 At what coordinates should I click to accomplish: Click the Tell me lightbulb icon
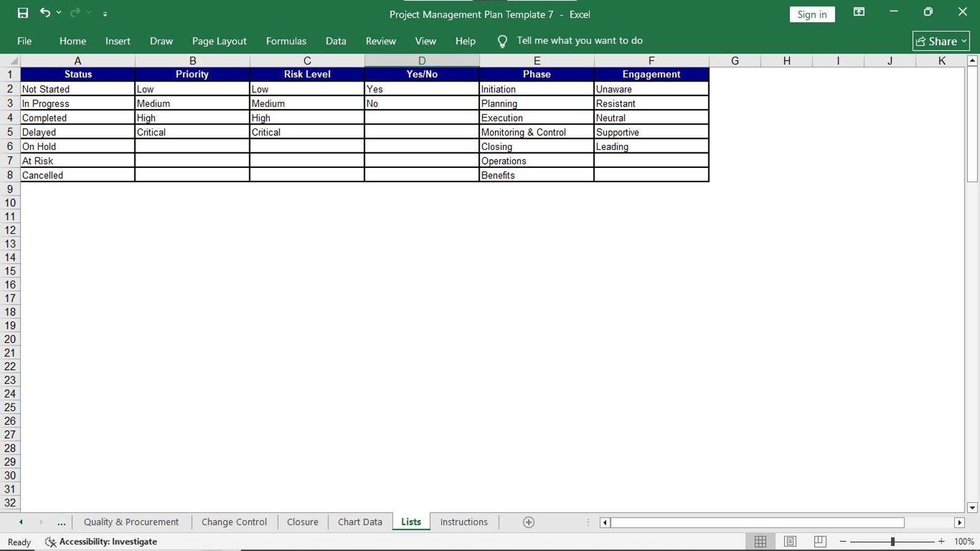[x=502, y=41]
